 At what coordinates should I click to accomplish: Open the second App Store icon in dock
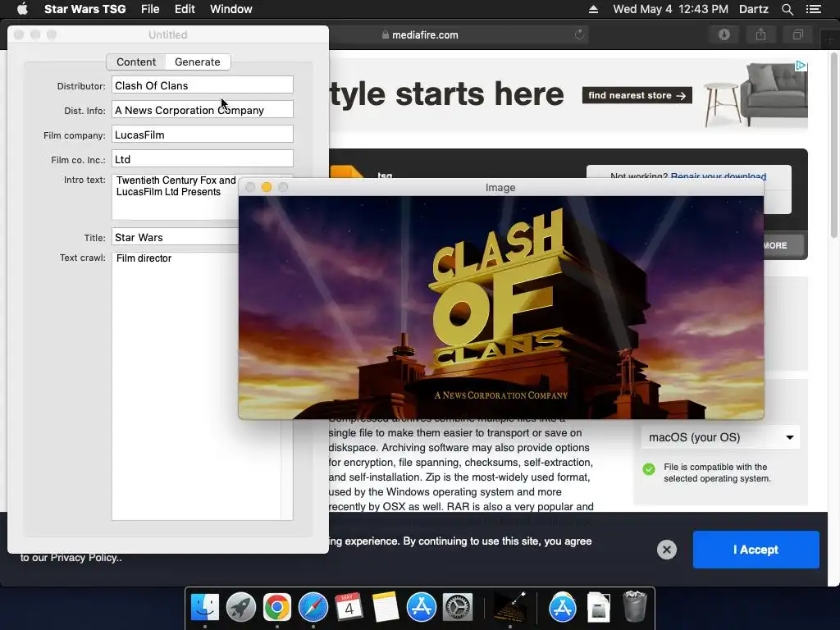[x=562, y=608]
